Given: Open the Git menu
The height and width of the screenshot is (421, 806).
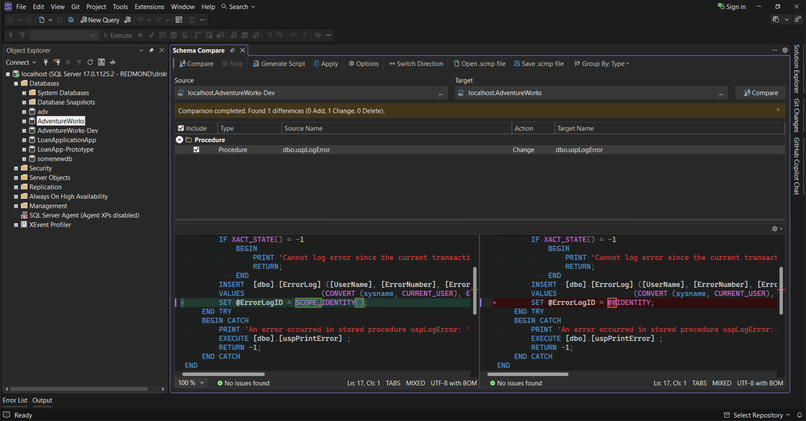Looking at the screenshot, I should (76, 7).
